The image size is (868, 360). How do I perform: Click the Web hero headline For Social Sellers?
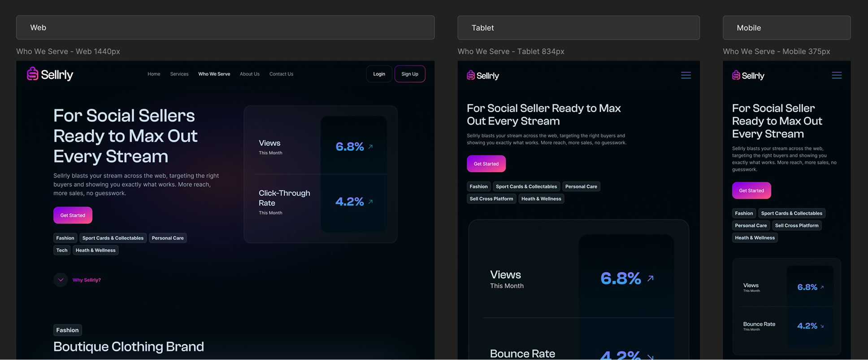[x=126, y=136]
